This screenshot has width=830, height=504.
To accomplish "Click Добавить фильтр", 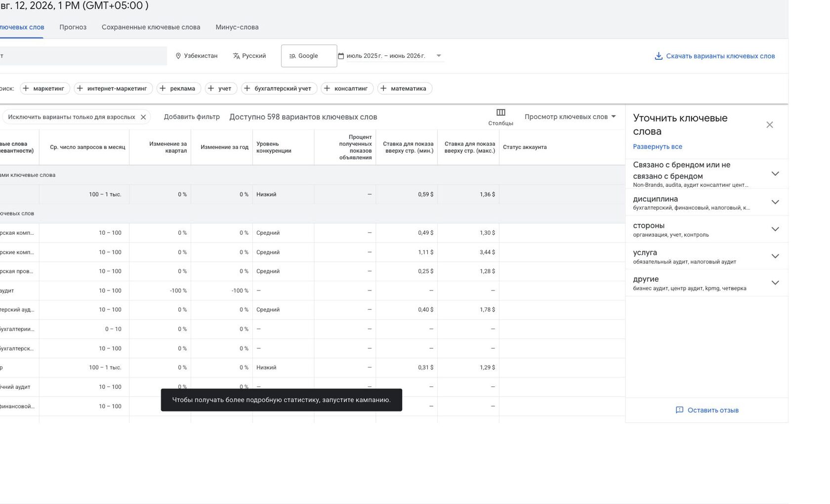I will tap(192, 117).
